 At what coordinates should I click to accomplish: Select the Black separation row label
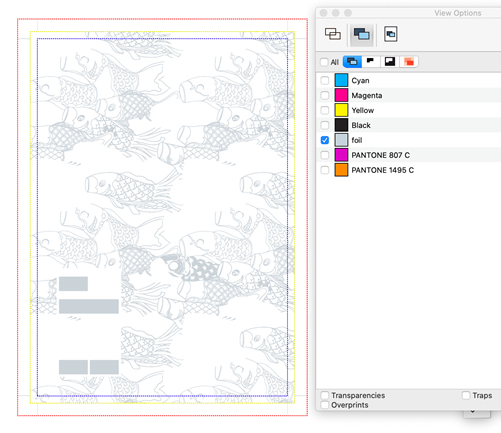pos(361,125)
